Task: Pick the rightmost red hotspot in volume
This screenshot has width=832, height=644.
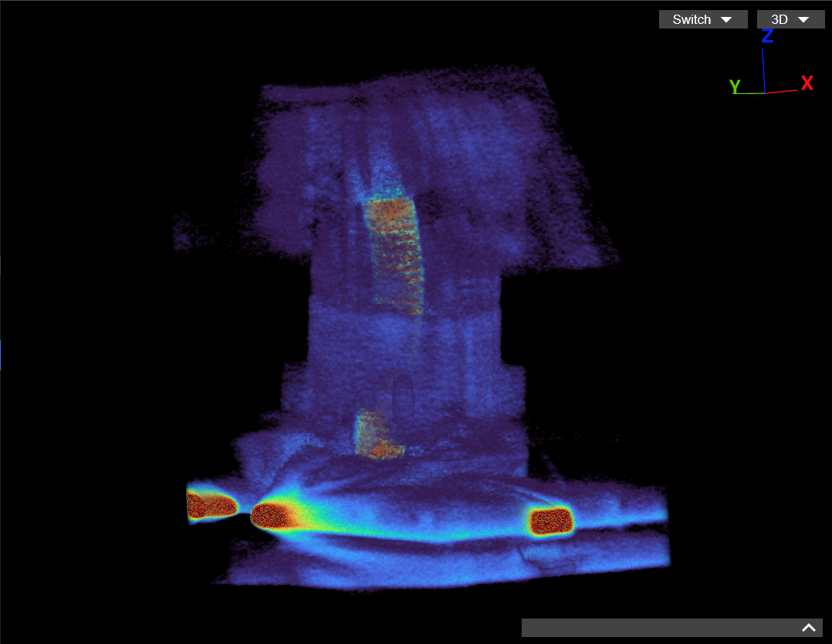Action: pyautogui.click(x=551, y=522)
